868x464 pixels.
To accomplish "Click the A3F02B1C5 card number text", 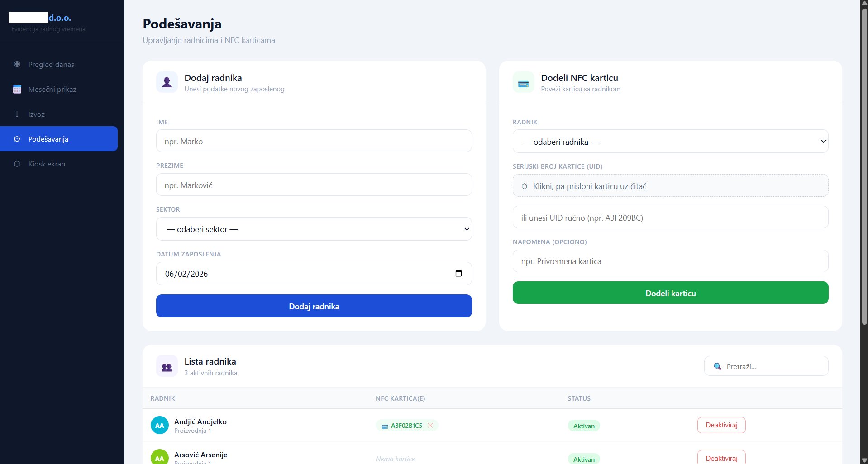I will pyautogui.click(x=406, y=426).
